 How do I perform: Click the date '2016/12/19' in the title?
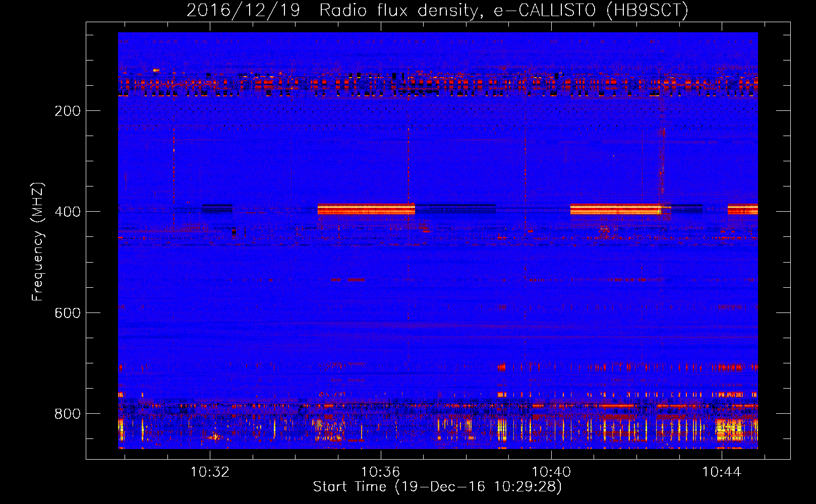pyautogui.click(x=243, y=11)
